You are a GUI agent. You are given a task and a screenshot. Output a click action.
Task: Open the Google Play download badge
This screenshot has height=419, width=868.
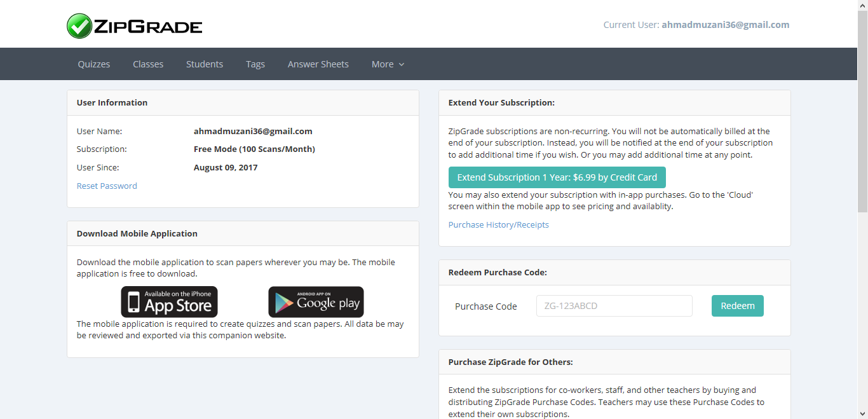[316, 302]
